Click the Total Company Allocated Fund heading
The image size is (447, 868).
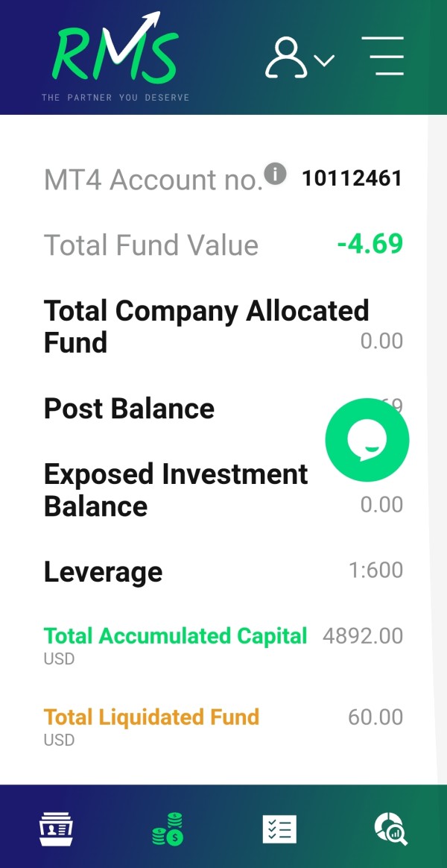pyautogui.click(x=206, y=326)
